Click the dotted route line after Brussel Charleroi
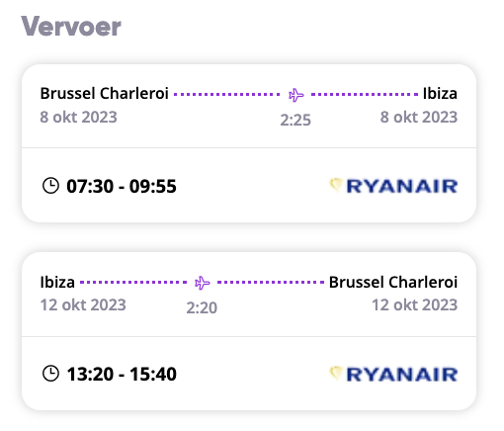Viewport: 504px width, 431px height. coord(227,94)
